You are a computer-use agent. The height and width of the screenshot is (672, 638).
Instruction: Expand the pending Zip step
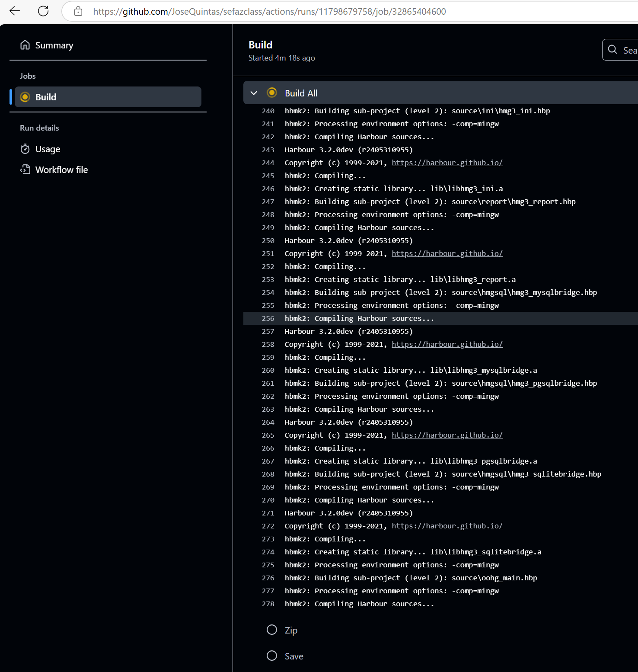tap(291, 630)
